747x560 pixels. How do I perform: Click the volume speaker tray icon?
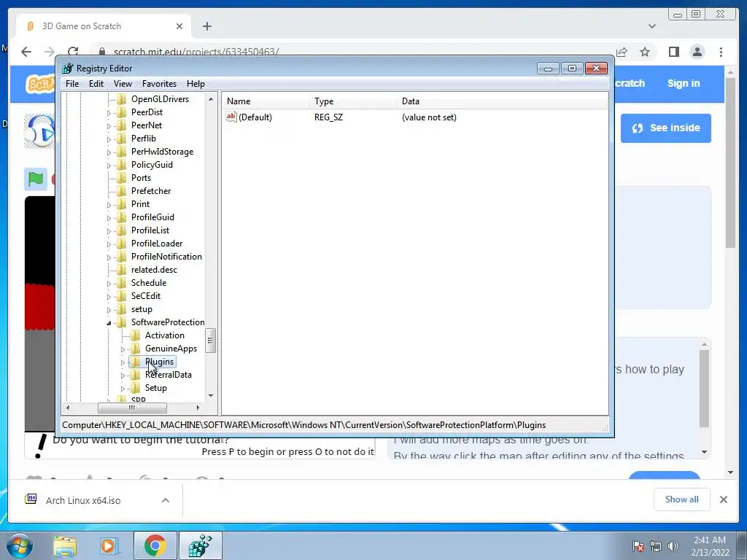click(x=673, y=546)
